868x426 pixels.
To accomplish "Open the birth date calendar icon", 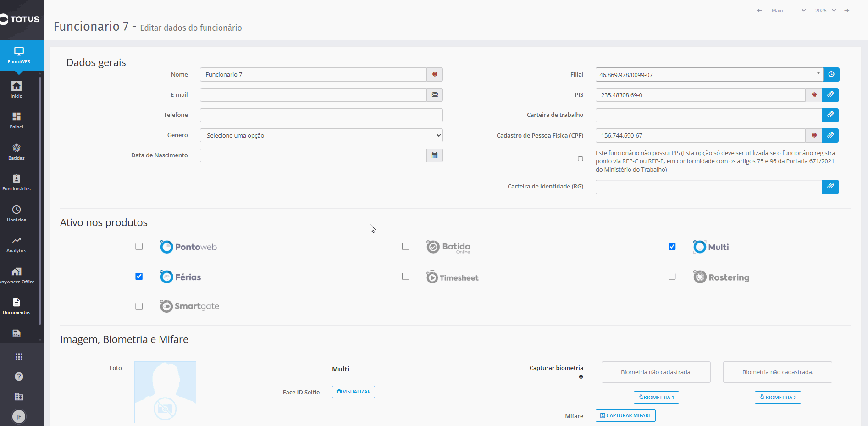I will coord(435,155).
